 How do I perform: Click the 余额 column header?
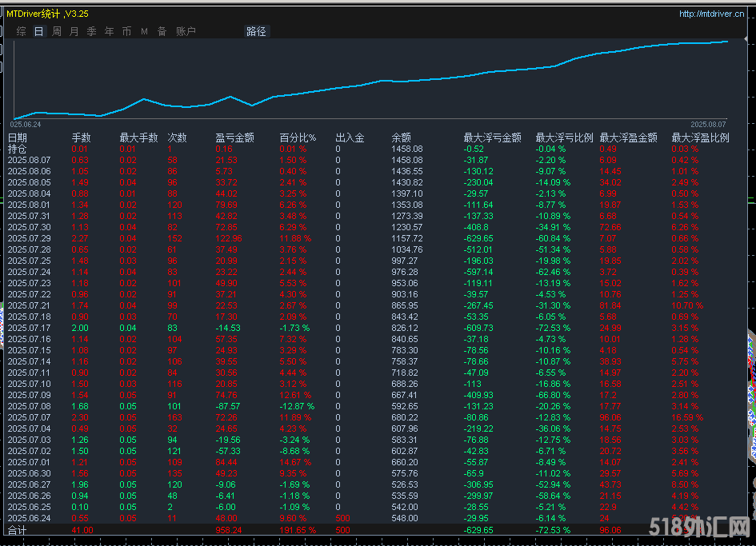click(x=402, y=137)
